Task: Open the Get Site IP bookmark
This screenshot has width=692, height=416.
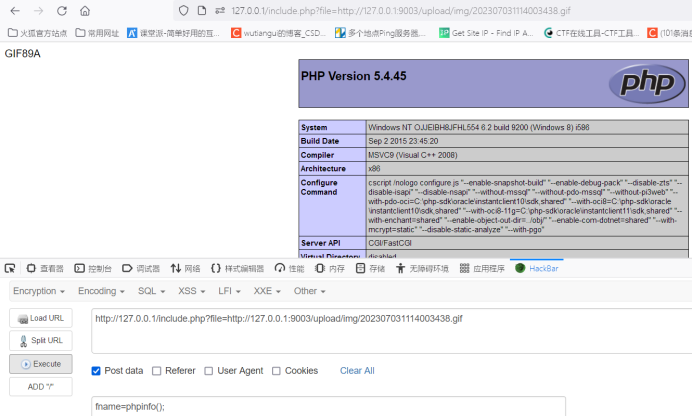Action: coord(486,33)
